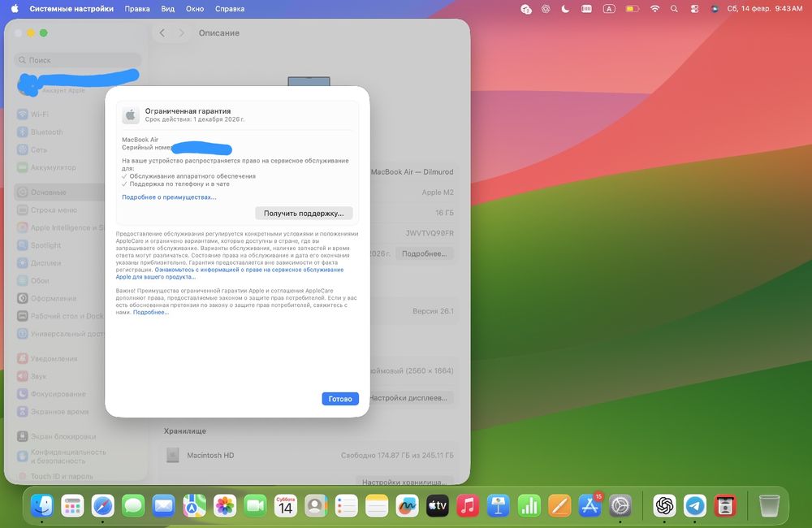Image resolution: width=812 pixels, height=528 pixels.
Task: Open Maps app in the Dock
Action: (194, 505)
